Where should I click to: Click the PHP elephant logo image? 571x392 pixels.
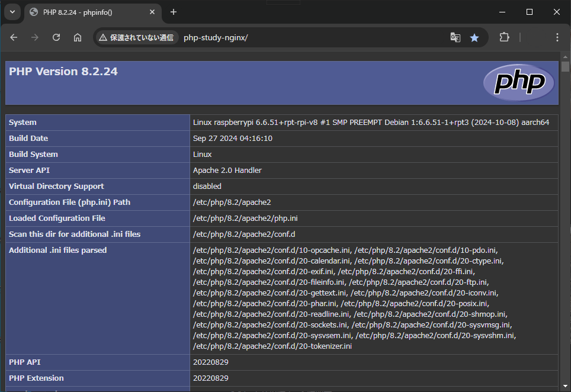point(518,83)
